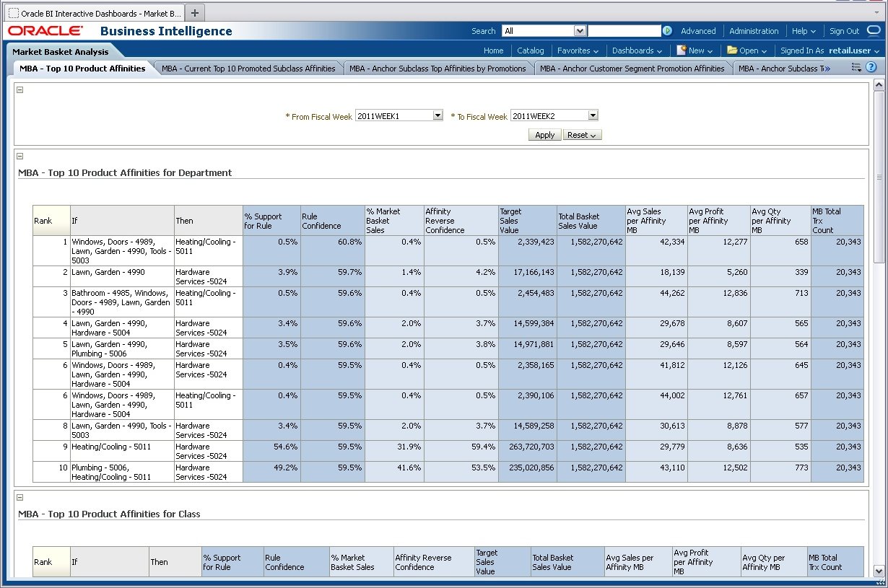Open the Catalog menu item

tap(531, 51)
